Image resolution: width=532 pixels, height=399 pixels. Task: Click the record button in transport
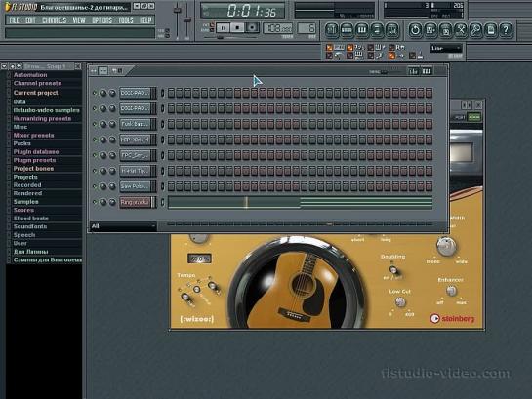click(x=252, y=27)
